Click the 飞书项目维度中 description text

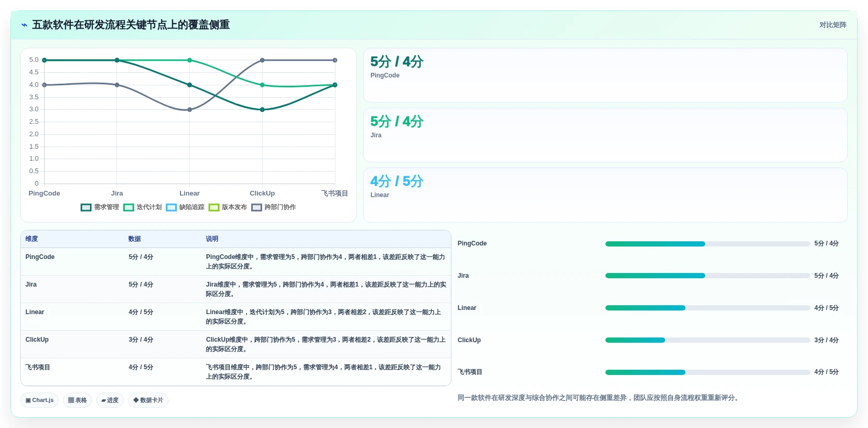click(x=323, y=372)
